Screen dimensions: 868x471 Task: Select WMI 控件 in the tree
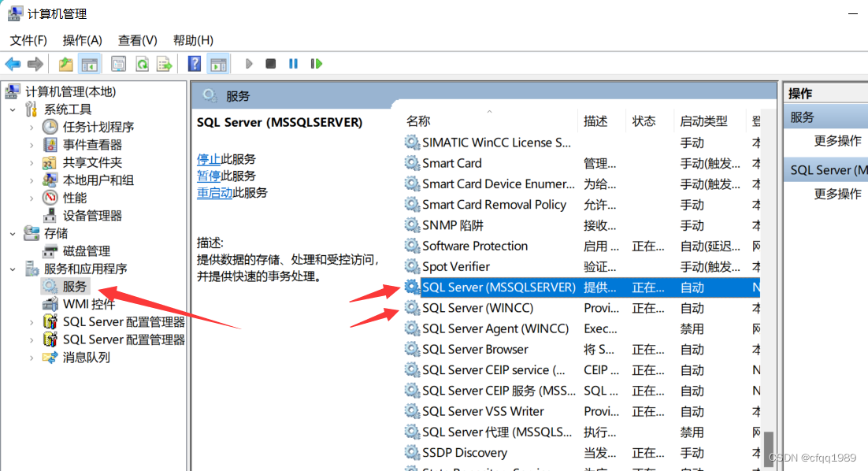pos(88,304)
